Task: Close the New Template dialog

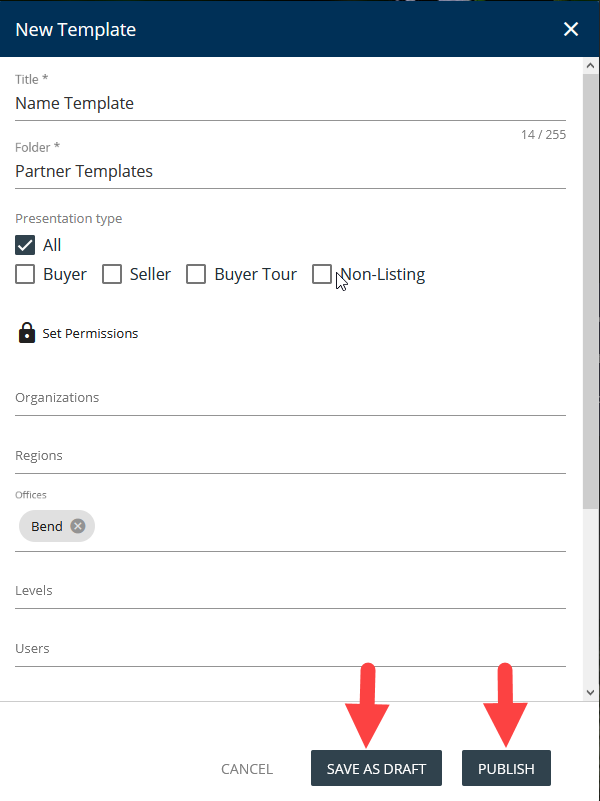Action: 571,29
